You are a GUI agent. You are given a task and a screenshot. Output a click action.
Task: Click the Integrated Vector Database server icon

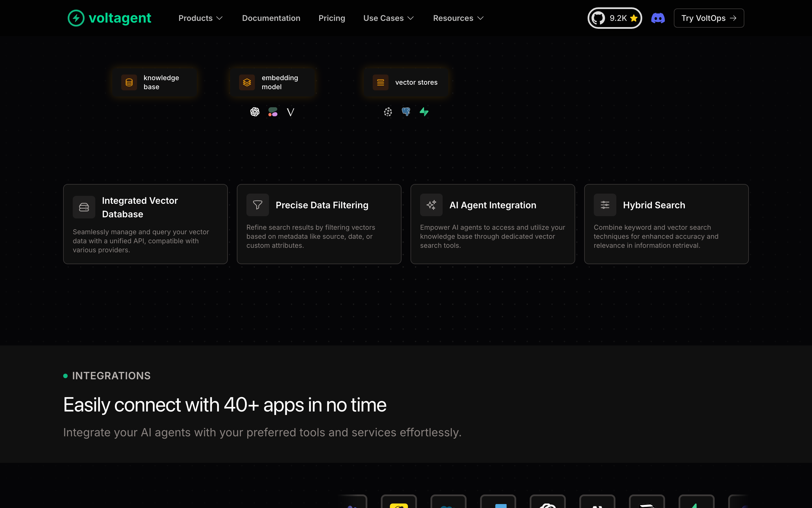pos(84,207)
